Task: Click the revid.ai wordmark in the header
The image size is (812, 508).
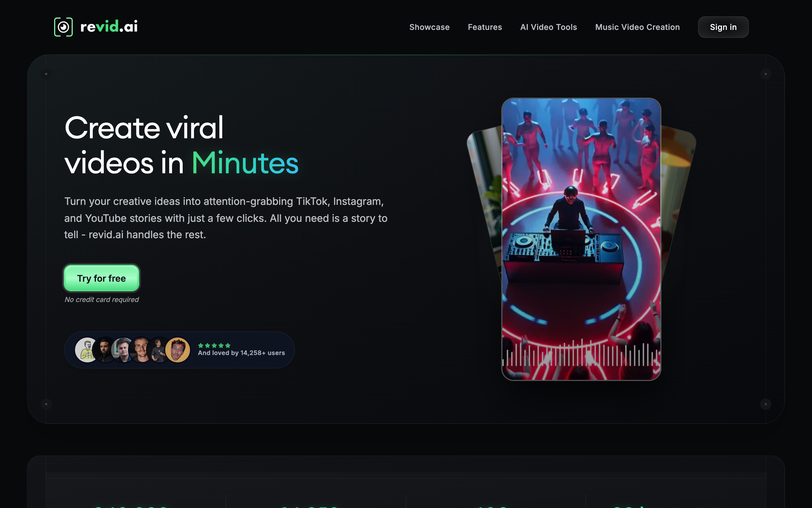Action: (x=109, y=27)
